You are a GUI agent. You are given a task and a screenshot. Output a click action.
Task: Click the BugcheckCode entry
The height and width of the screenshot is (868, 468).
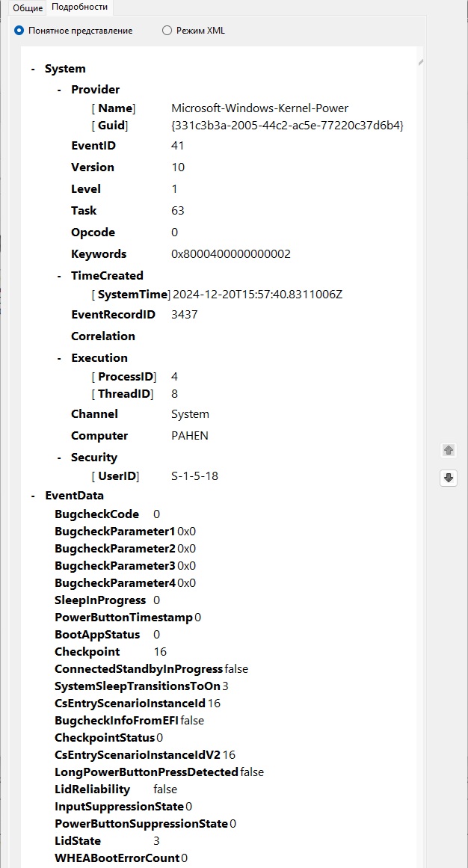[x=96, y=514]
